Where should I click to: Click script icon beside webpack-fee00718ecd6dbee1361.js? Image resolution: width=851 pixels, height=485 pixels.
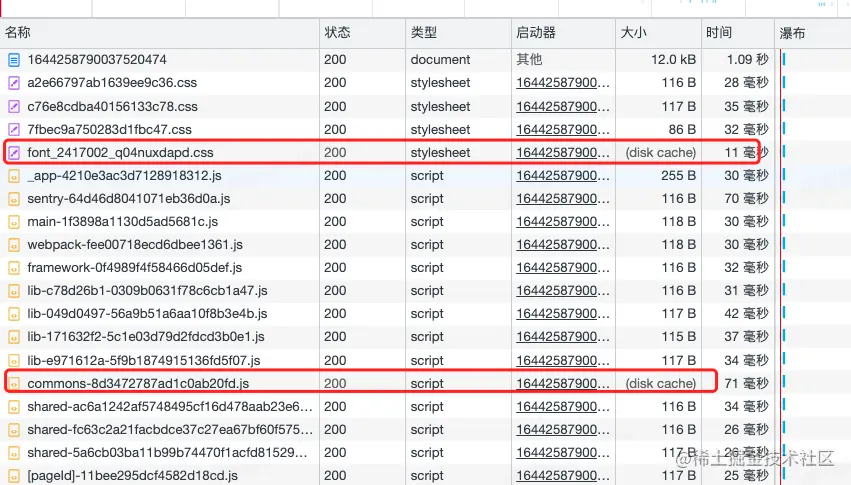pos(14,245)
